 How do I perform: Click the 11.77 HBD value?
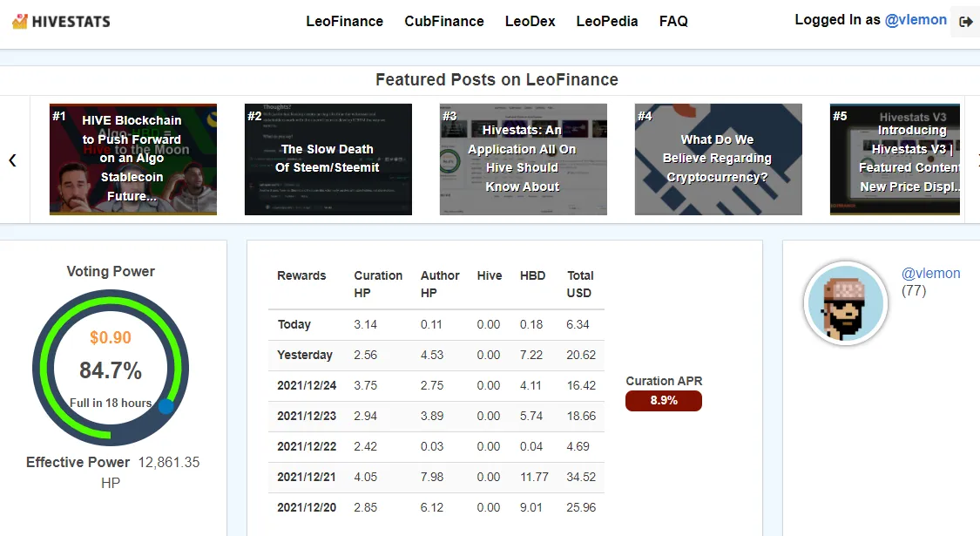click(x=534, y=477)
